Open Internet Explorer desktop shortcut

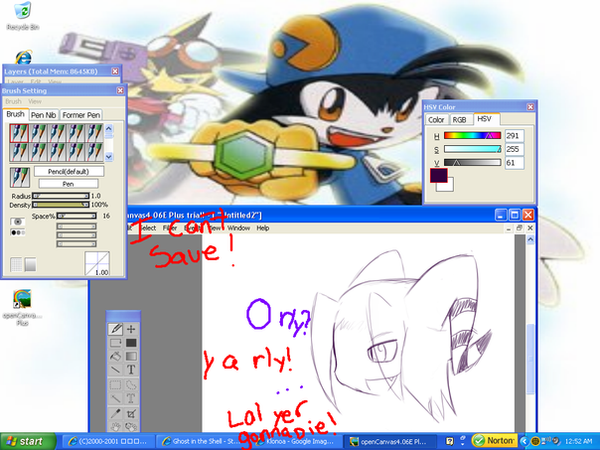pyautogui.click(x=24, y=57)
